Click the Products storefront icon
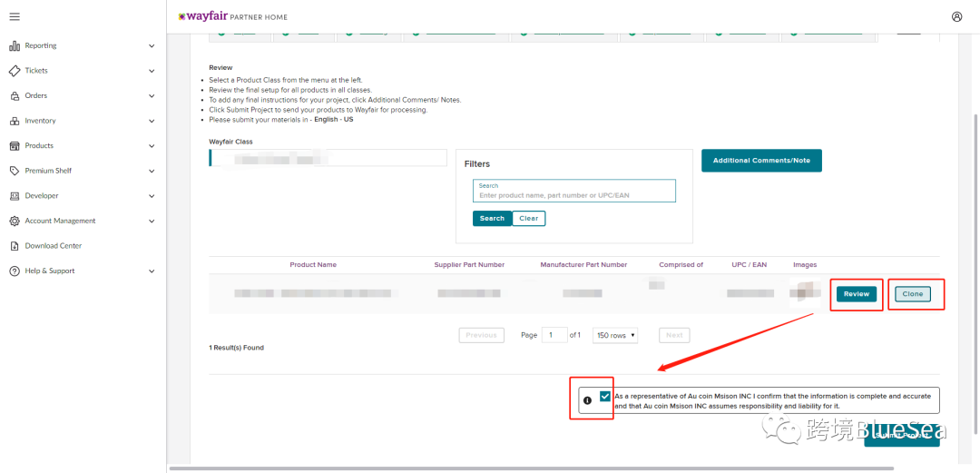The image size is (980, 473). tap(15, 146)
